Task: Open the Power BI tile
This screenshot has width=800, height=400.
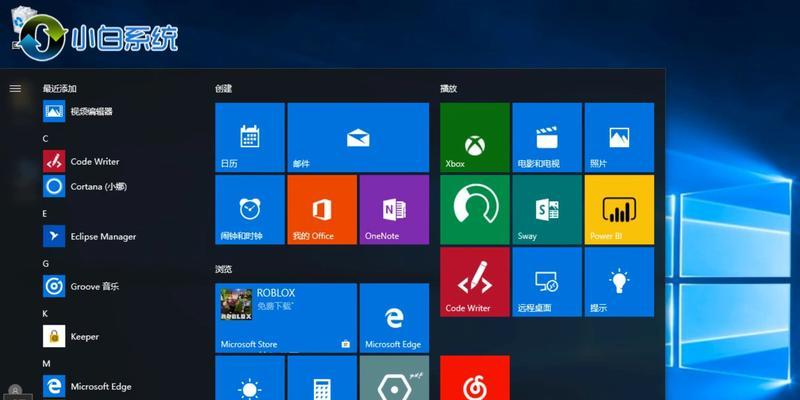Action: pyautogui.click(x=619, y=210)
